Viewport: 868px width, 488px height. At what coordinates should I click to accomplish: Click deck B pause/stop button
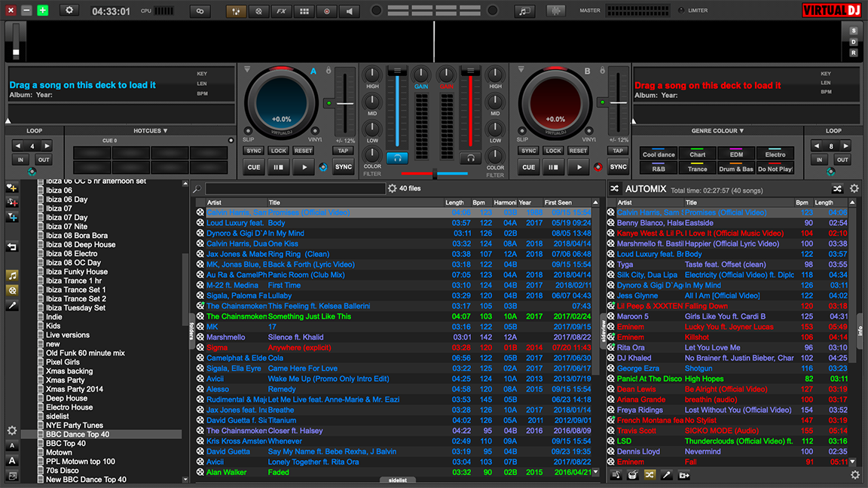553,167
